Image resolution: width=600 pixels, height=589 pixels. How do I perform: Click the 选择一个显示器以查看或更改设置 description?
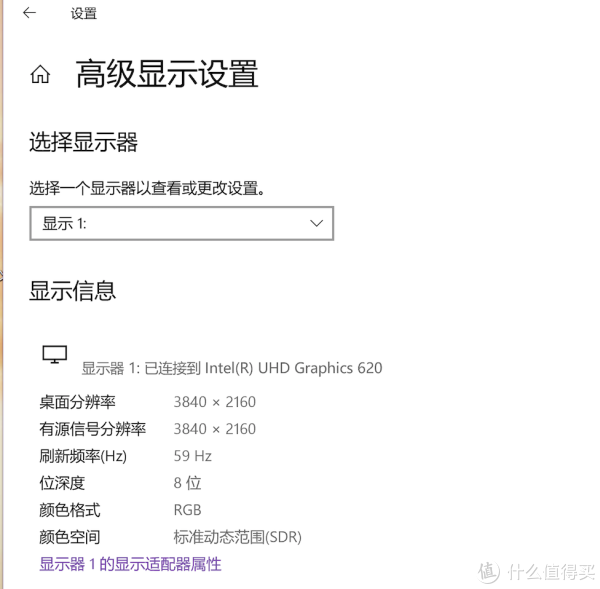[x=147, y=188]
